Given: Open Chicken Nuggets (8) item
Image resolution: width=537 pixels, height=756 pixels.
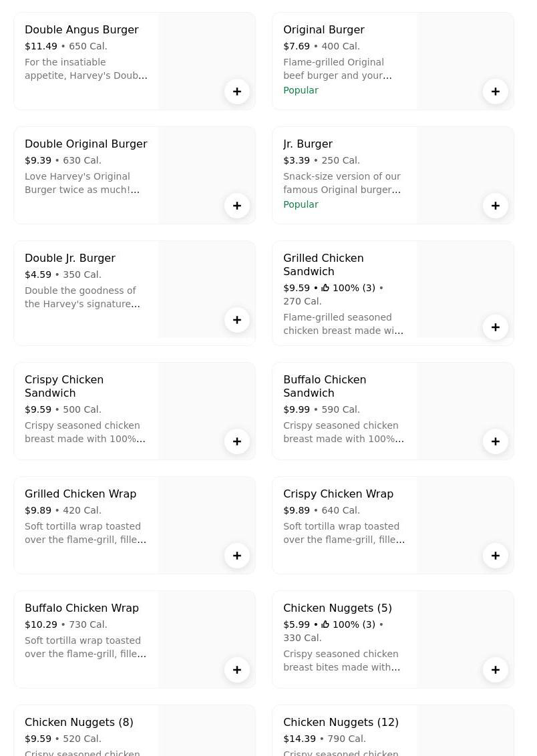Looking at the screenshot, I should (79, 723).
